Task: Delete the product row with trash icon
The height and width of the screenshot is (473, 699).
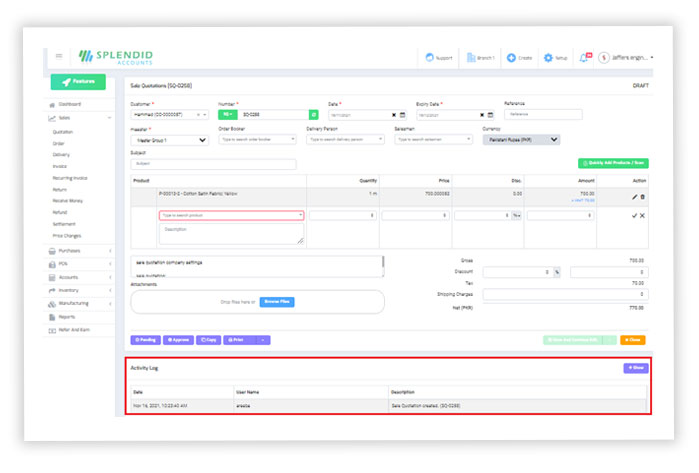Action: (642, 197)
